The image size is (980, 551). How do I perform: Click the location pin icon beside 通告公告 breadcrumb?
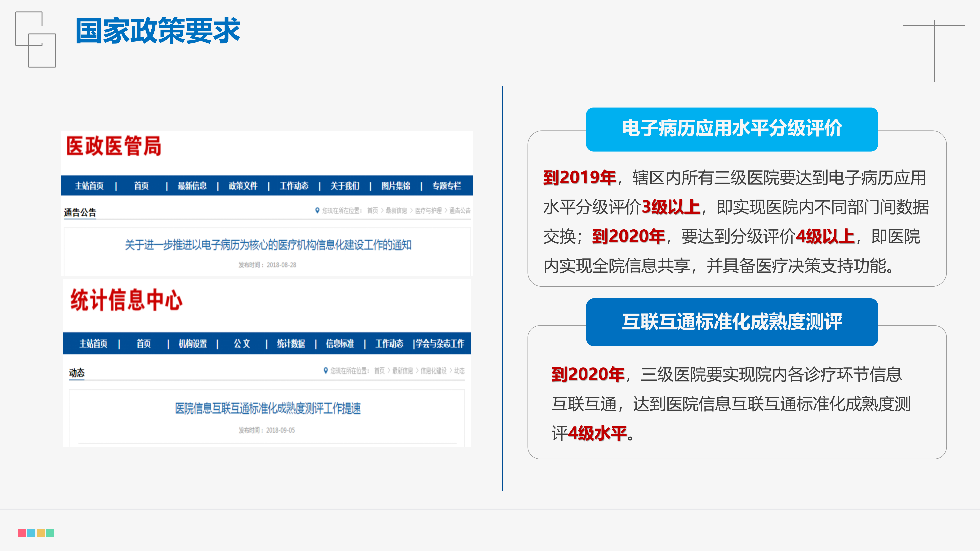[318, 210]
